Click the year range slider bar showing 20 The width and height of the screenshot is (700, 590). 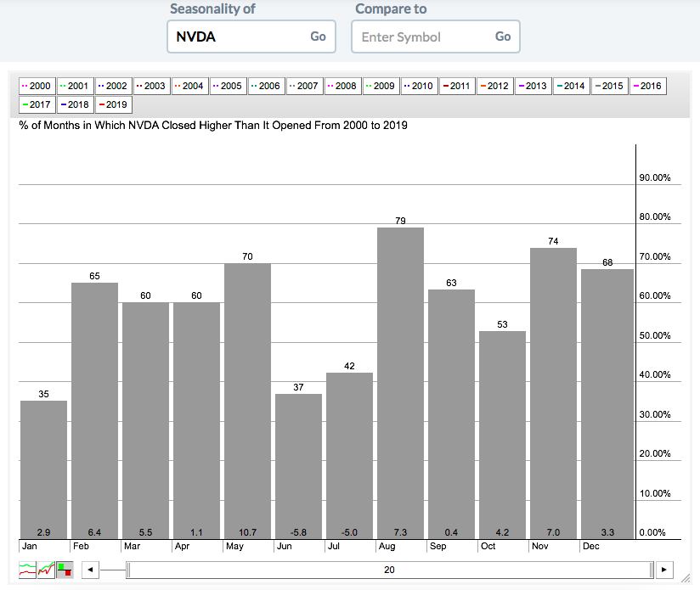click(389, 570)
